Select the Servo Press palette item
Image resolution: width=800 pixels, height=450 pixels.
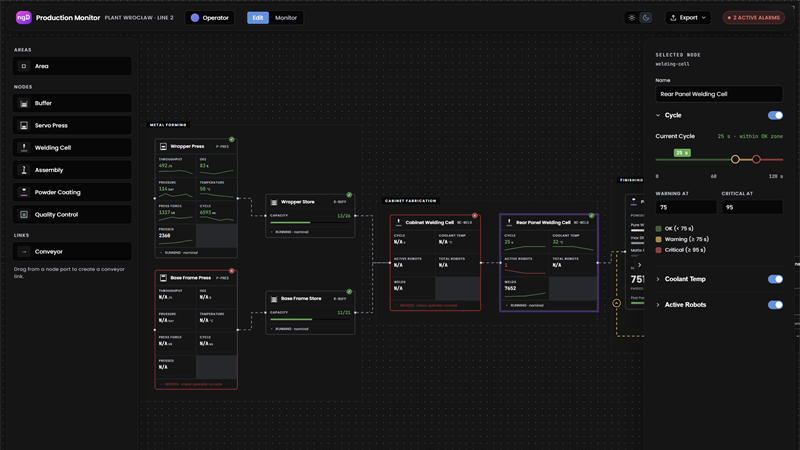coord(72,126)
